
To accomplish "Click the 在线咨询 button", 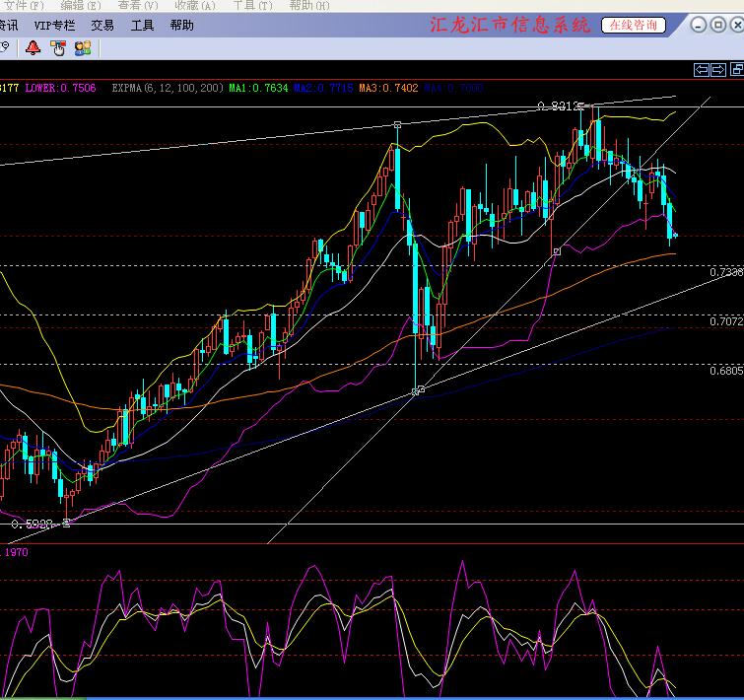I will click(633, 26).
